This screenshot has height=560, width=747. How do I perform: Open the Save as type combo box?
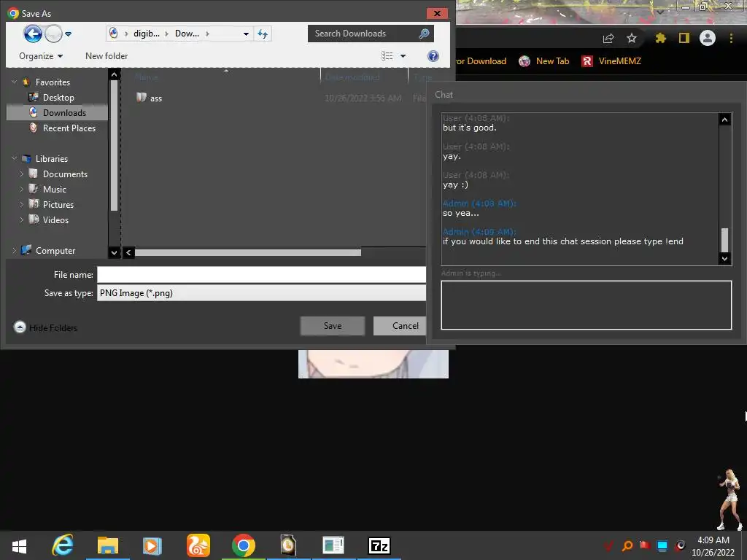(262, 293)
